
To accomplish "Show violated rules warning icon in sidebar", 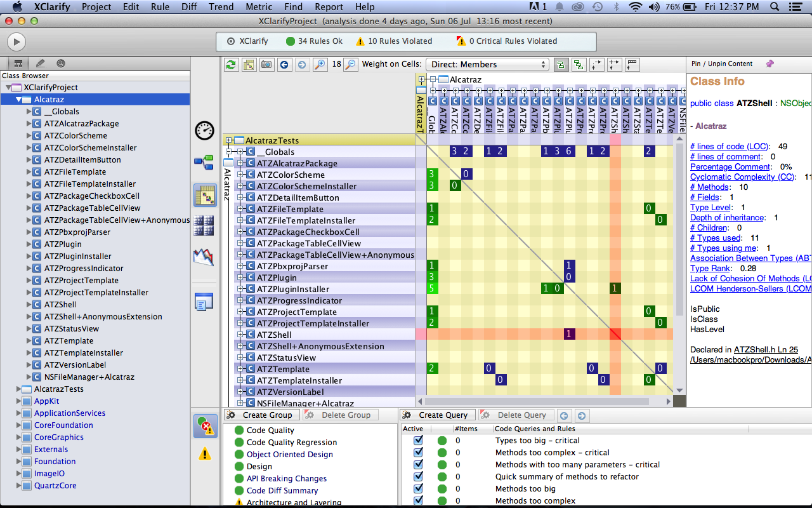I will click(205, 453).
